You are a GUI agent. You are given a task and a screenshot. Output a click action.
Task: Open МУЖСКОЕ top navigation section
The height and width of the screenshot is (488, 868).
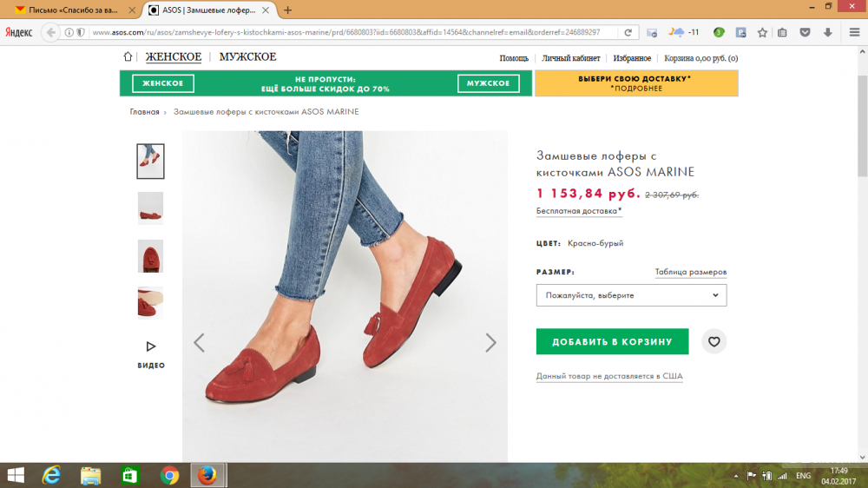coord(247,57)
